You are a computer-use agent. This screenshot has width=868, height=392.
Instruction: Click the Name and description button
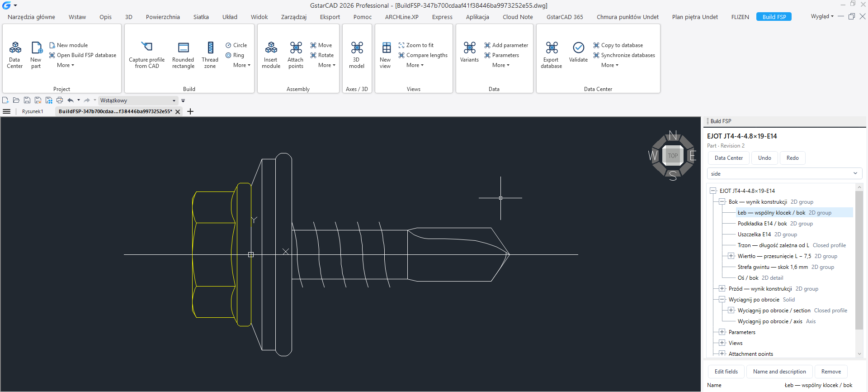pos(779,372)
